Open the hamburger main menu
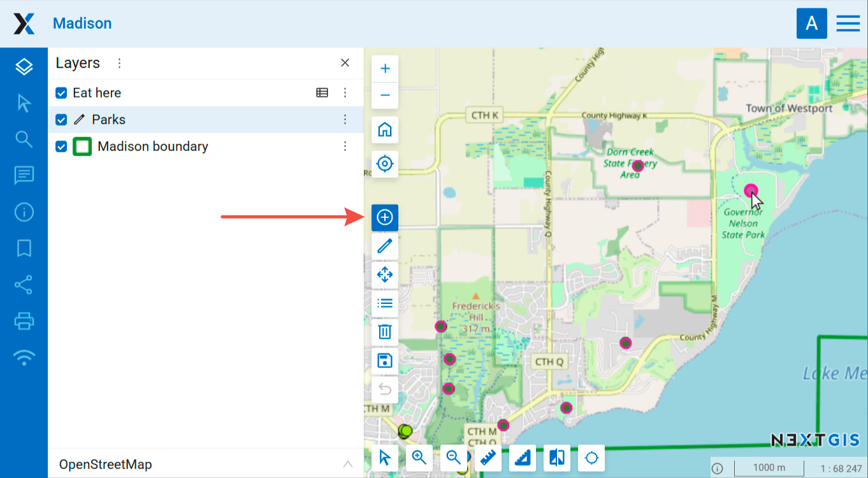Viewport: 868px width, 478px height. point(848,24)
